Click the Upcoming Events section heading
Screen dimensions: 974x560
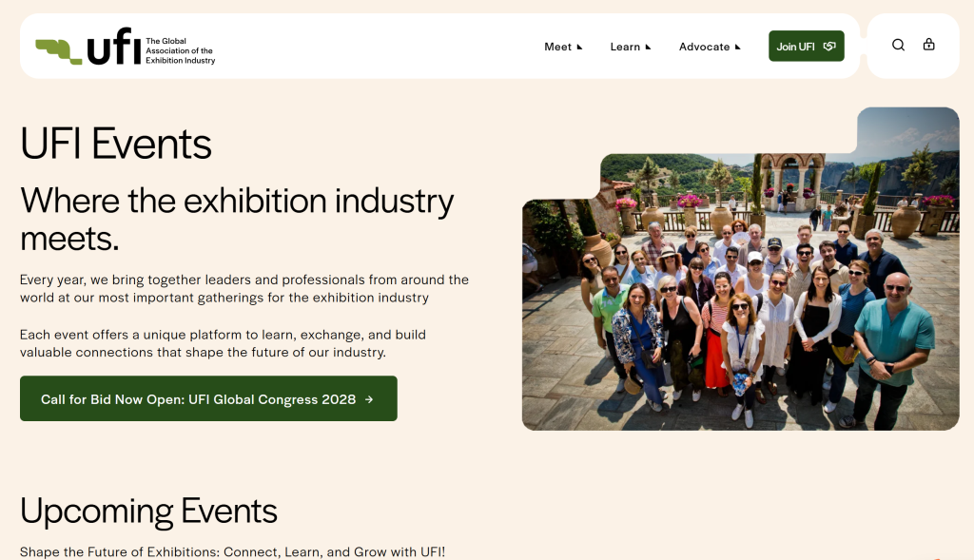click(x=148, y=512)
